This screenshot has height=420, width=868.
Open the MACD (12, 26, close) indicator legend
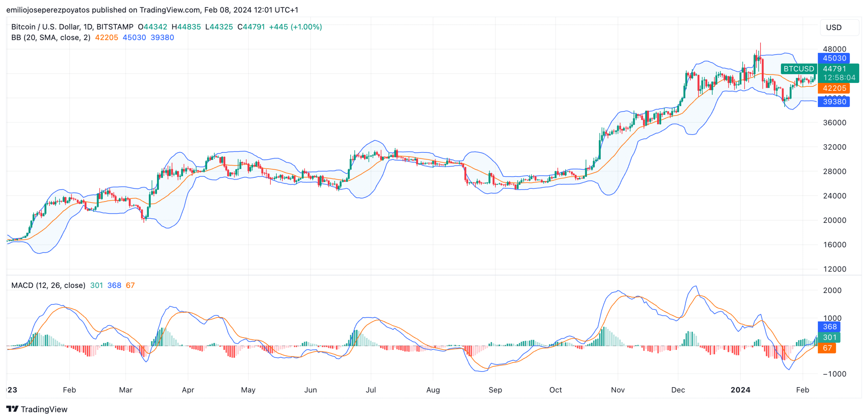48,285
